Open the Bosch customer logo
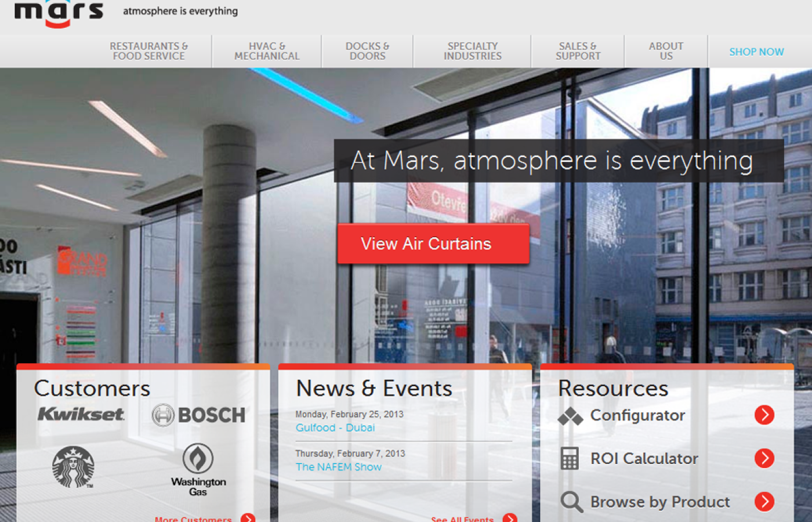 point(198,415)
